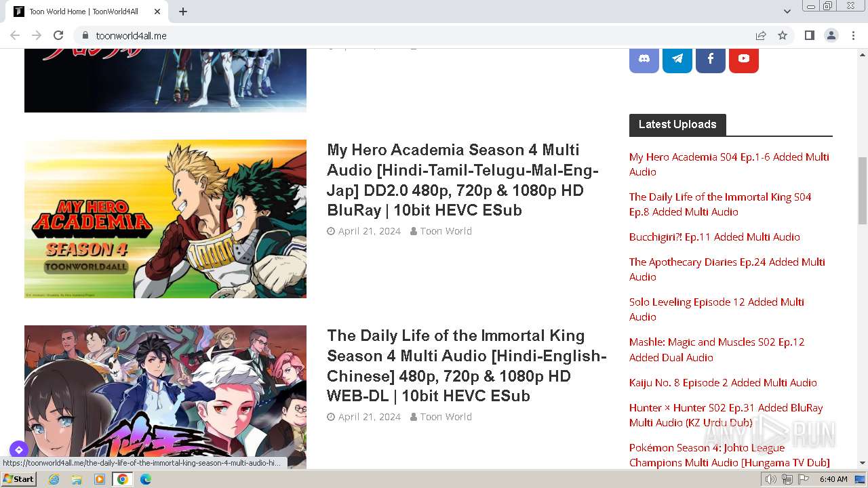Viewport: 868px width, 488px height.
Task: Click the page vertical scrollbar thumb
Action: [x=863, y=190]
